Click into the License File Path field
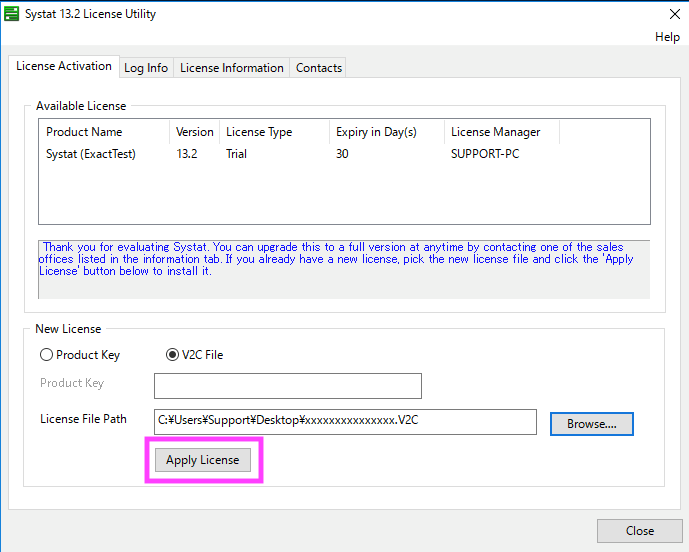 click(x=345, y=421)
